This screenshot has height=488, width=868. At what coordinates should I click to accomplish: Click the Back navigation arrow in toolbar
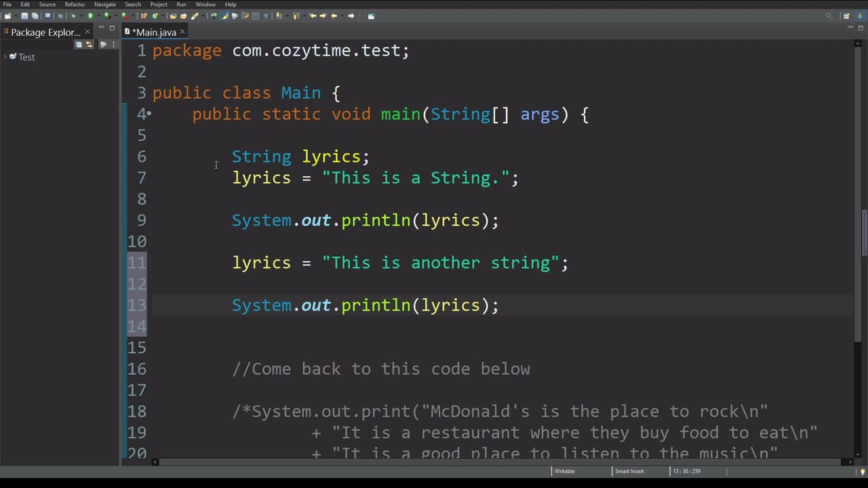[x=334, y=16]
